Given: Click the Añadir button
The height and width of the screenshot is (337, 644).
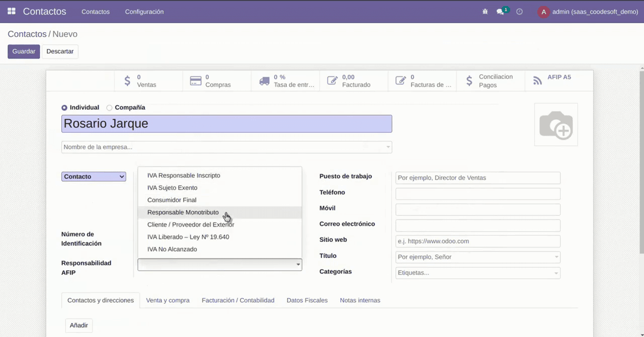Looking at the screenshot, I should (79, 325).
